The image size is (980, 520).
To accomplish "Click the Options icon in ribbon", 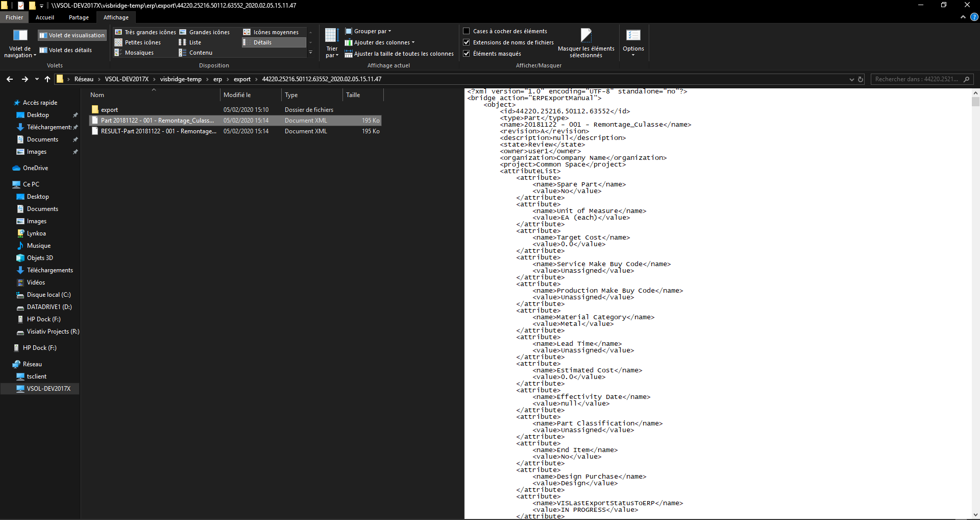I will (x=633, y=35).
